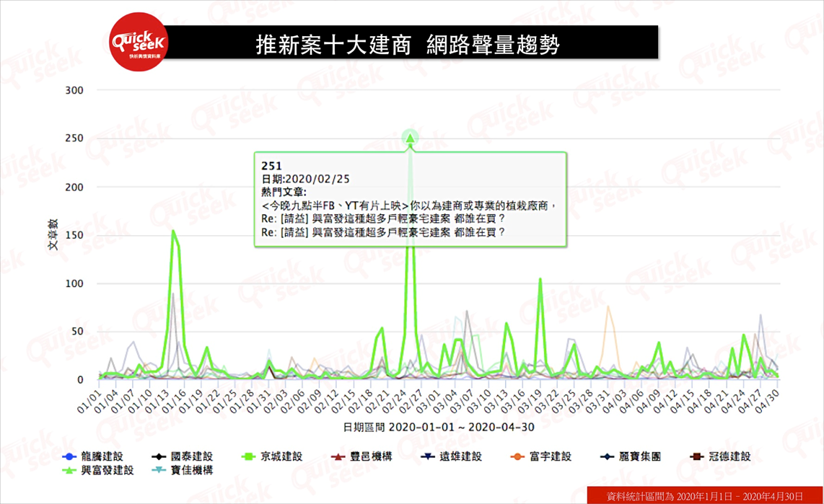Toggle the 遠雄建設 legend series
This screenshot has width=824, height=504.
tap(452, 456)
